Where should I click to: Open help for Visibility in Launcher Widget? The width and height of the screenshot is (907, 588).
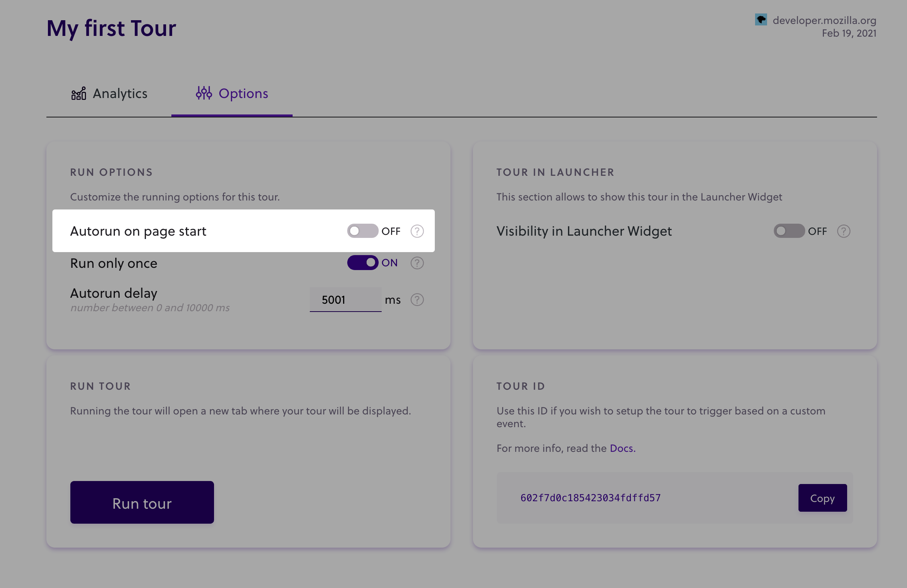843,231
